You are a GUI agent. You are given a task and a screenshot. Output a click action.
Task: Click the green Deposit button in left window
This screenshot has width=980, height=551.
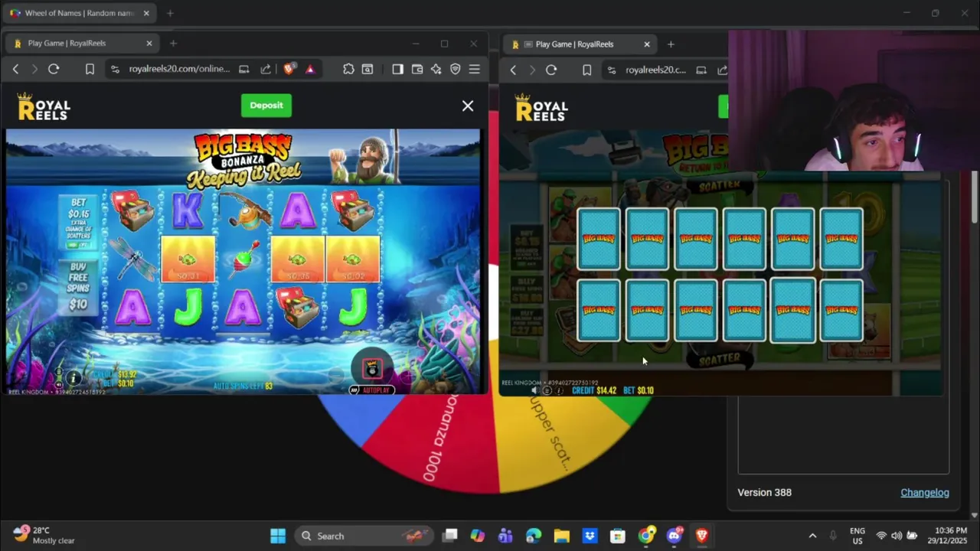[266, 106]
